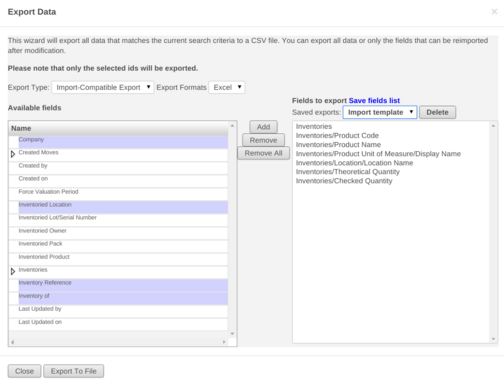Click available fields scroll down arrow
The height and width of the screenshot is (384, 504).
tap(232, 334)
